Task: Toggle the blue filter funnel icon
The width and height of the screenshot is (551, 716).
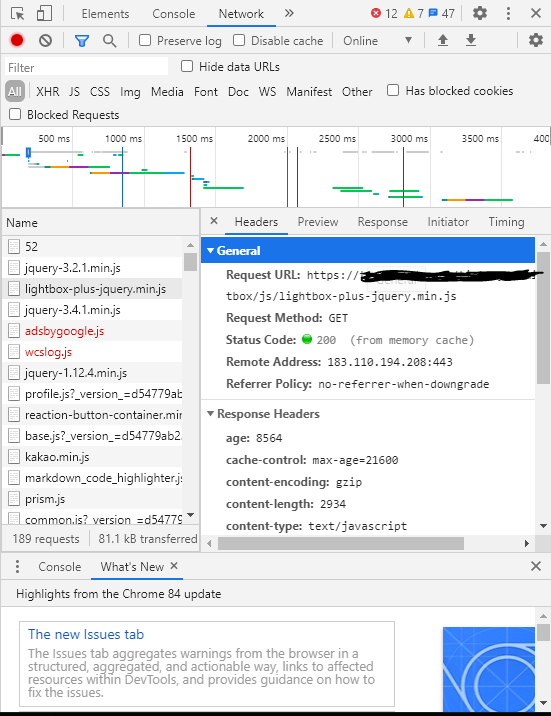Action: click(82, 41)
